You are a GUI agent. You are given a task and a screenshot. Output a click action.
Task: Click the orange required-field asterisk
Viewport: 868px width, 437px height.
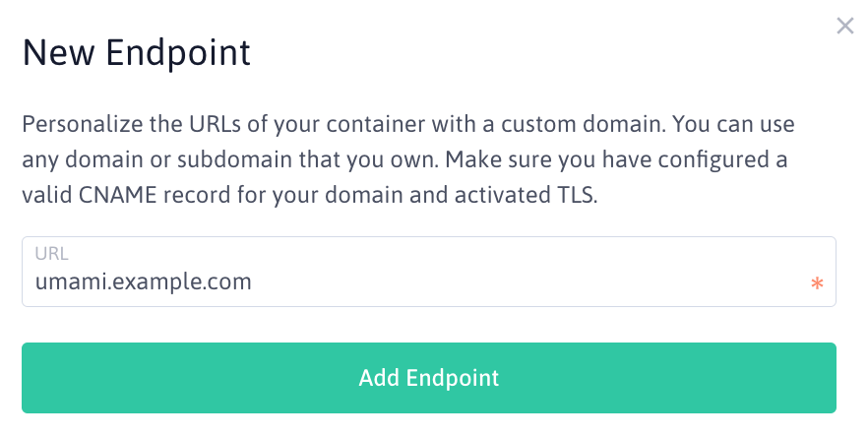[x=817, y=283]
